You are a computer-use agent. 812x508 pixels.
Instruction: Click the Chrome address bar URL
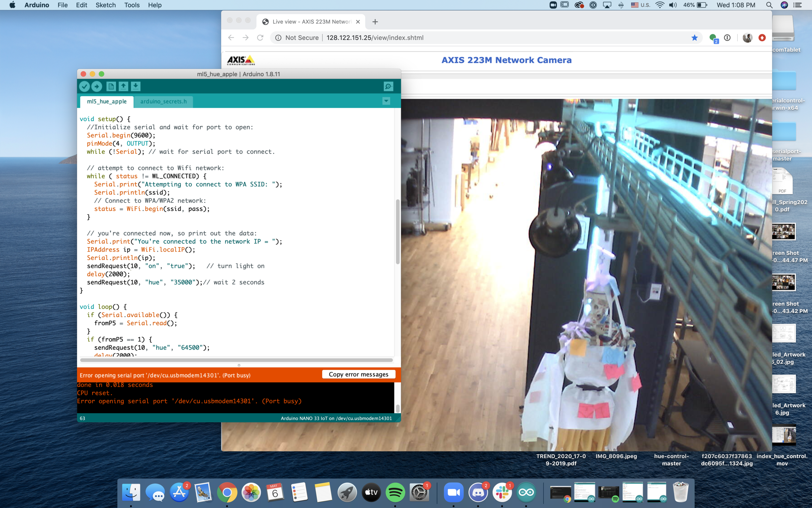(375, 38)
